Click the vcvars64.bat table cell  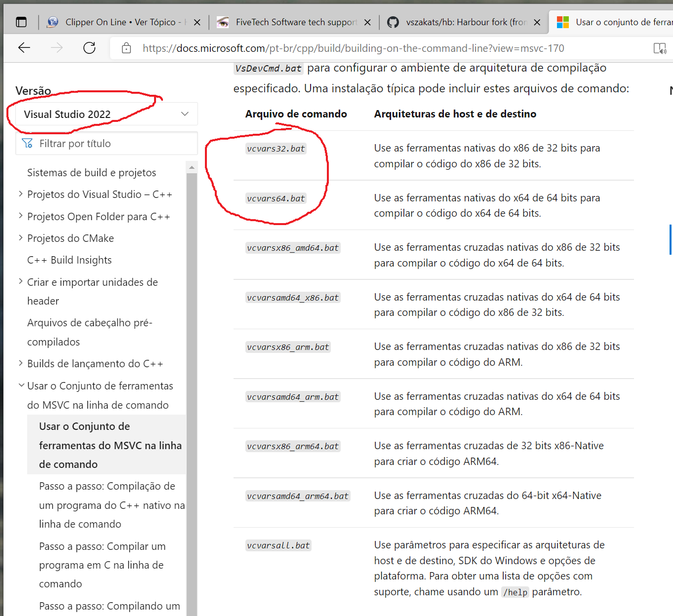pyautogui.click(x=276, y=198)
